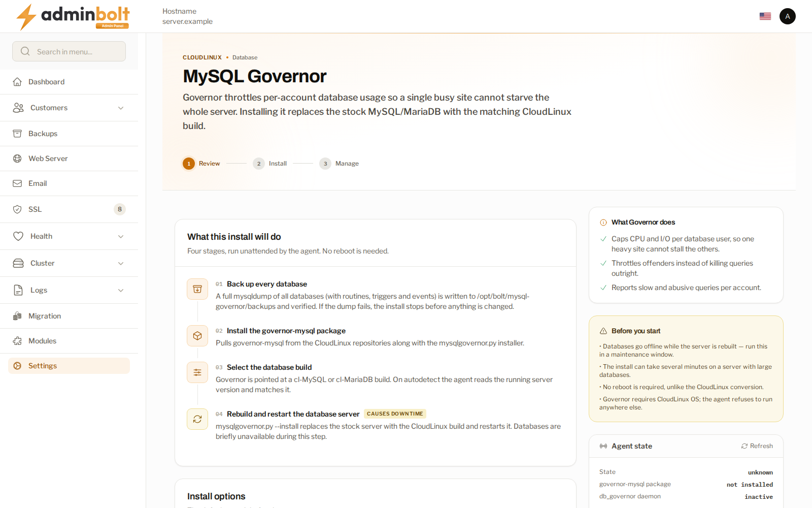Image resolution: width=812 pixels, height=508 pixels.
Task: Click the sliders icon for step 03
Action: (197, 372)
